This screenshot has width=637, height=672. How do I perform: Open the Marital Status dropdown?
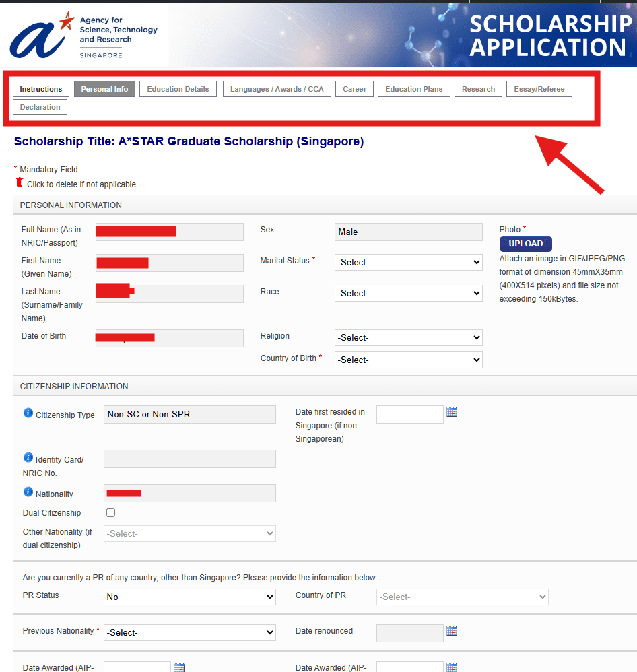coord(409,263)
